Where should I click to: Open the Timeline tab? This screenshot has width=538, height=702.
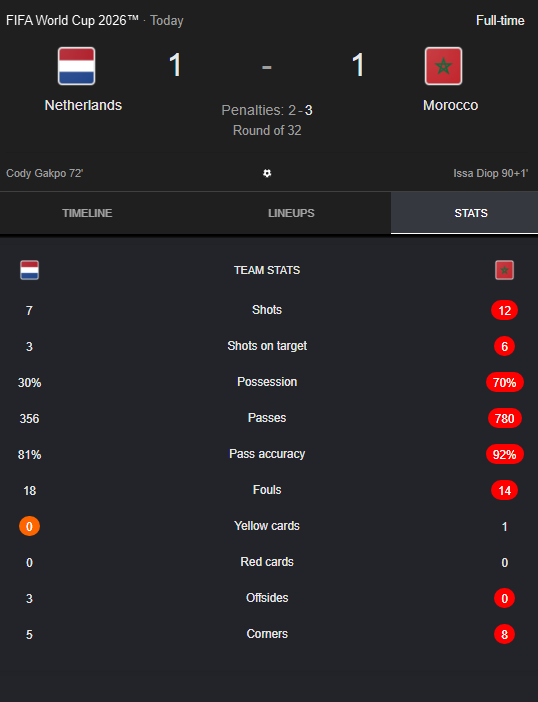pyautogui.click(x=87, y=213)
